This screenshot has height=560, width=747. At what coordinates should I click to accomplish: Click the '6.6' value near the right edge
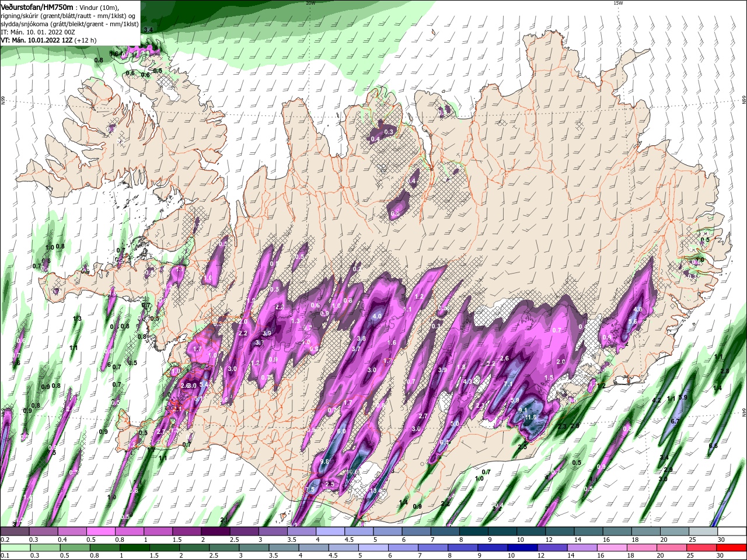click(x=713, y=446)
